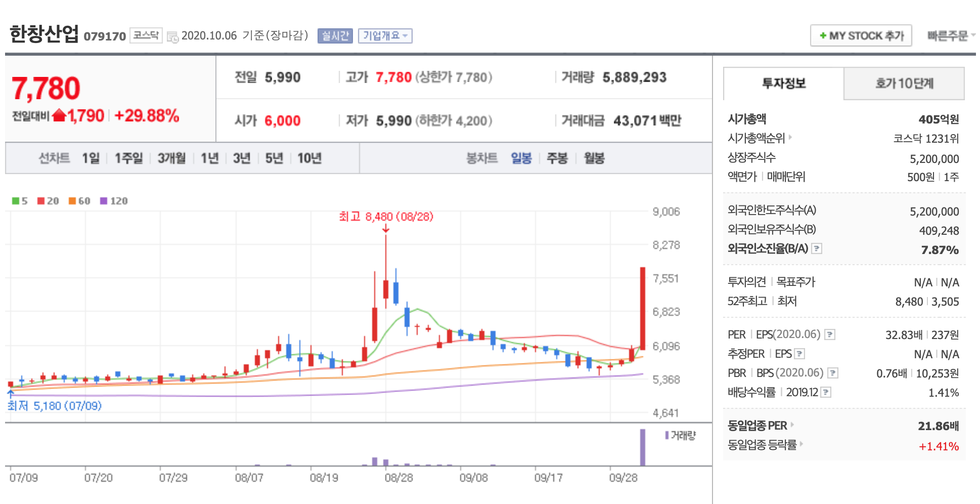Click the 코스닥 1231위 ranking text

tap(926, 139)
